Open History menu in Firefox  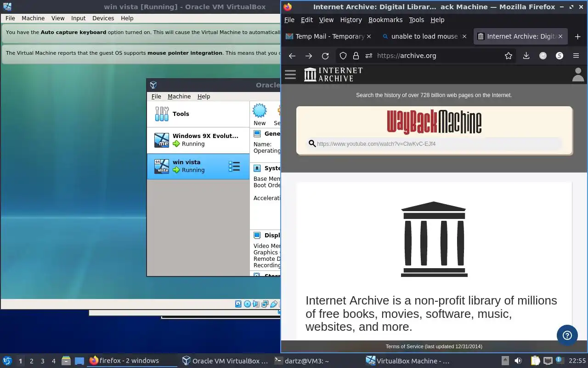pyautogui.click(x=351, y=20)
